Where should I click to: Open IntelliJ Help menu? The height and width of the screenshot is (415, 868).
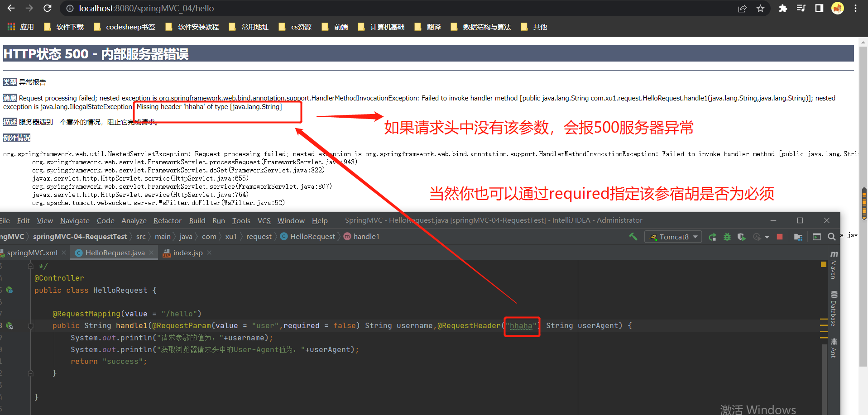click(x=320, y=220)
